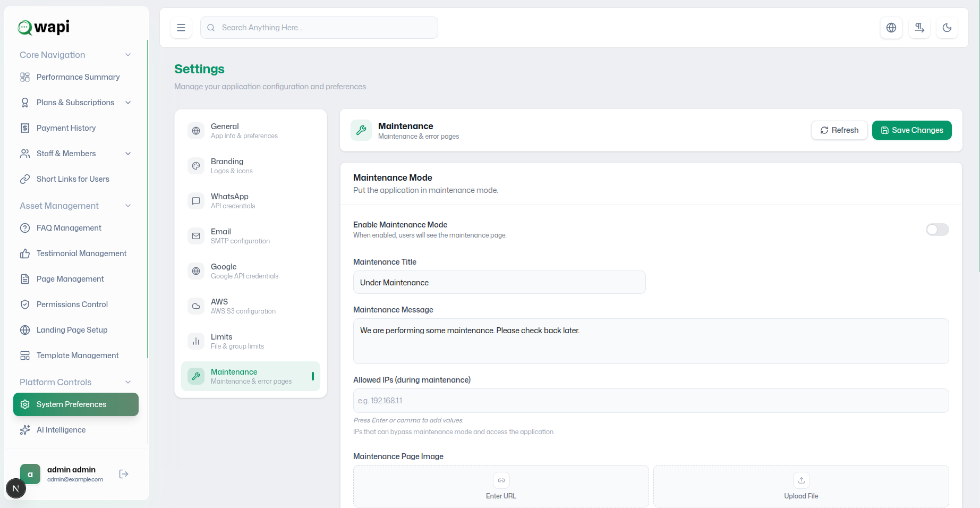
Task: Click the search magnifier icon
Action: click(x=211, y=28)
